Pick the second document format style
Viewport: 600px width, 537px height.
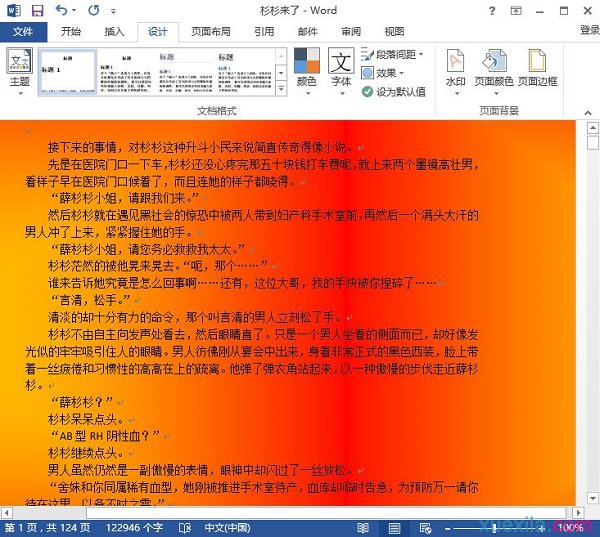pyautogui.click(x=126, y=73)
